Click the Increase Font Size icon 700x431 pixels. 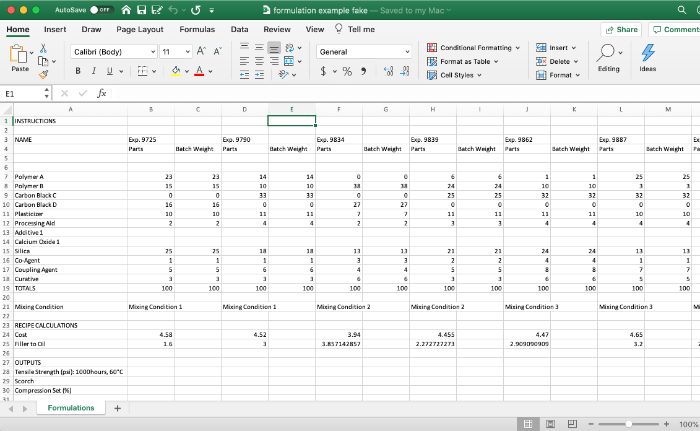point(201,51)
